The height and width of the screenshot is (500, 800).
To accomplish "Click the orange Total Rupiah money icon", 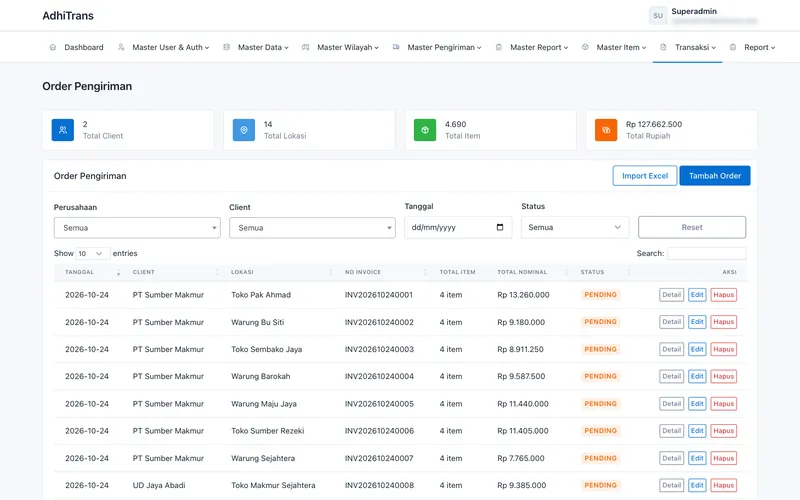I will (x=606, y=130).
